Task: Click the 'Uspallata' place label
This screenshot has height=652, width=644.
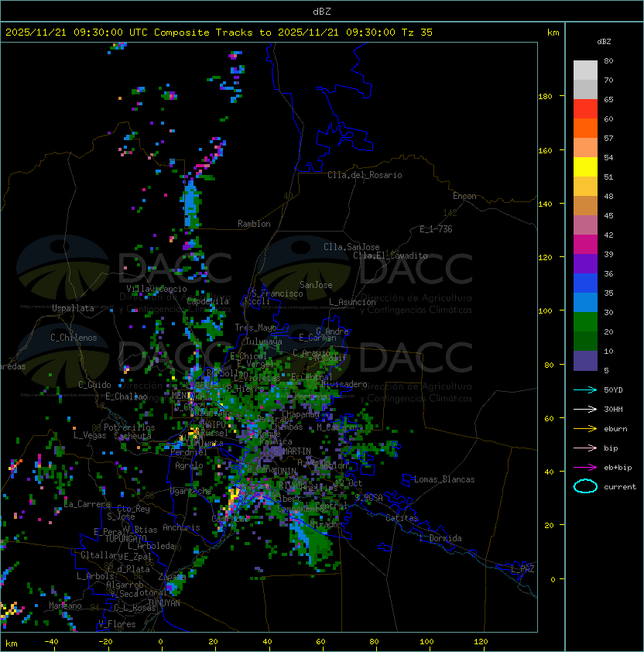Action: pos(73,308)
